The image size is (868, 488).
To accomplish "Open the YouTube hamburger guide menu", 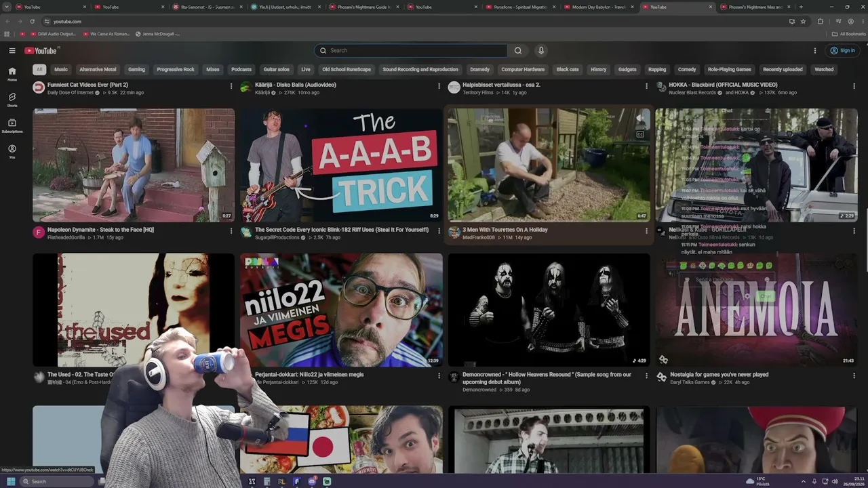I will tap(12, 50).
